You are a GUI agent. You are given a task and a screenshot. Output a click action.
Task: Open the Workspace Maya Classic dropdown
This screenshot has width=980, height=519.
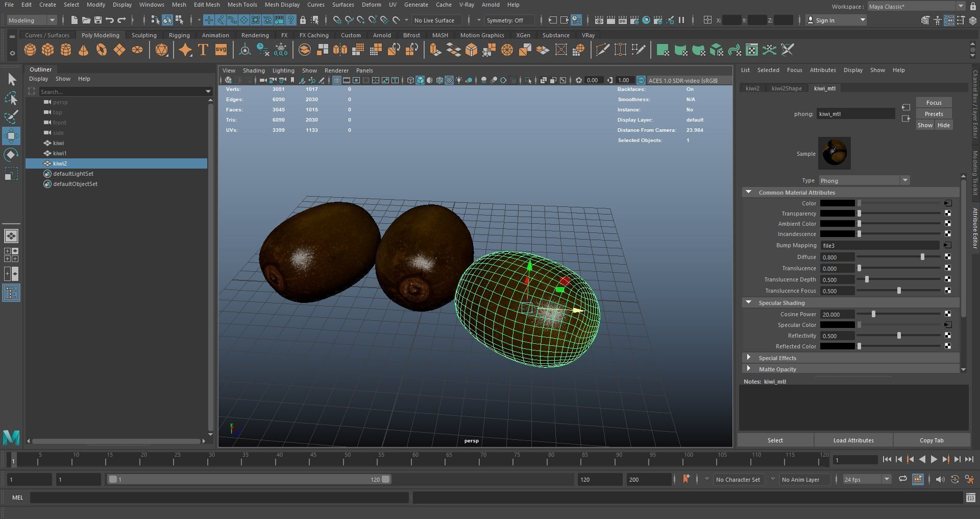click(916, 7)
